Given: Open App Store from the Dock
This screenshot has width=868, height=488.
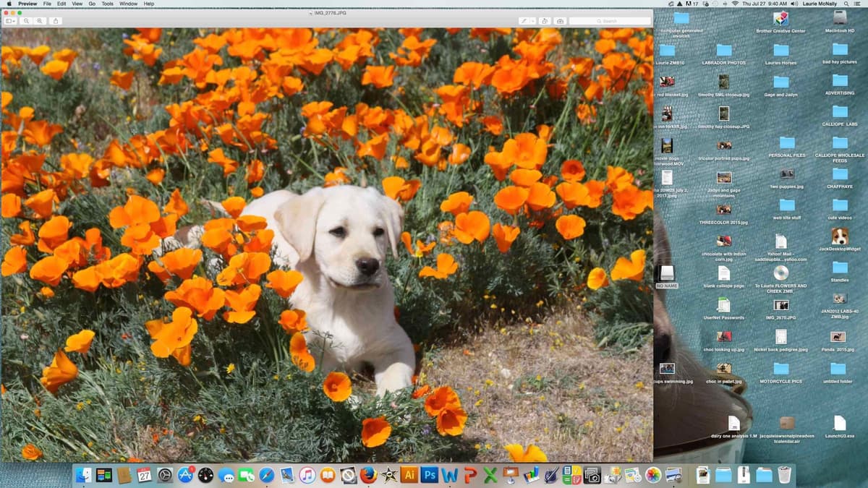Looking at the screenshot, I should click(185, 475).
